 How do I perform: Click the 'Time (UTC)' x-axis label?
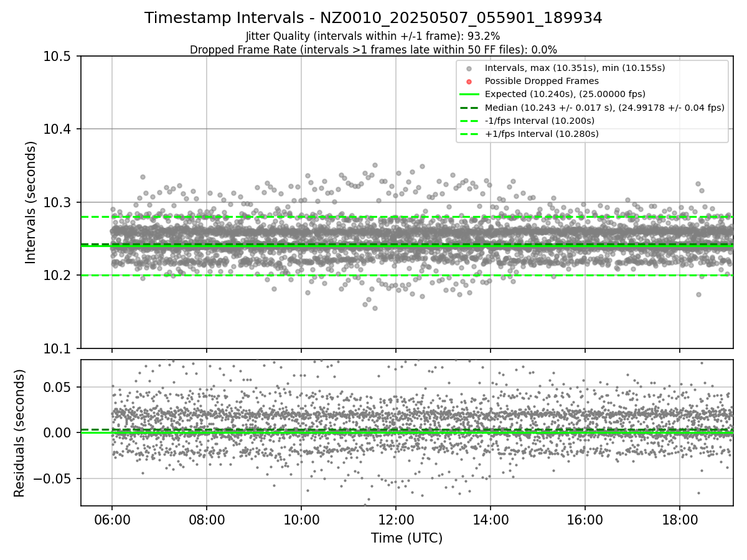(x=406, y=538)
